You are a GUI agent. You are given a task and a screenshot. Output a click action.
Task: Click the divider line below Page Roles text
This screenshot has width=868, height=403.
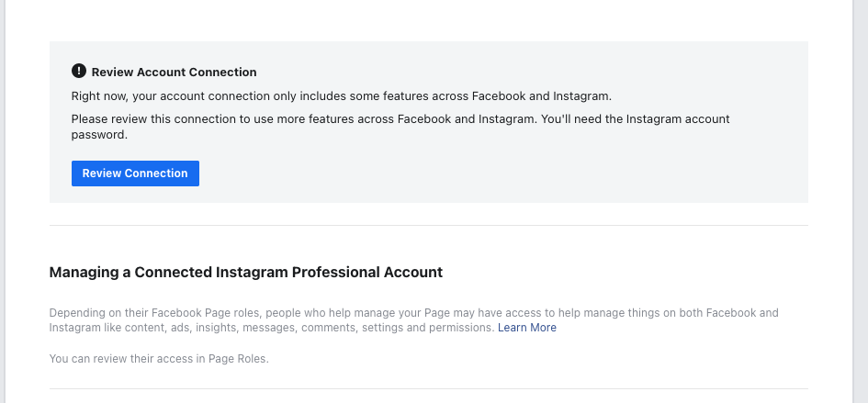pyautogui.click(x=428, y=389)
